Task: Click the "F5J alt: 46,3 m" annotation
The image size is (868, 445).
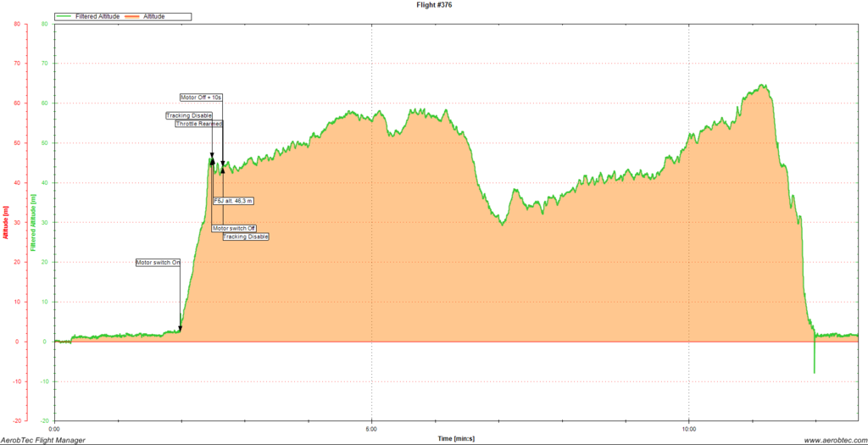Action: point(233,201)
